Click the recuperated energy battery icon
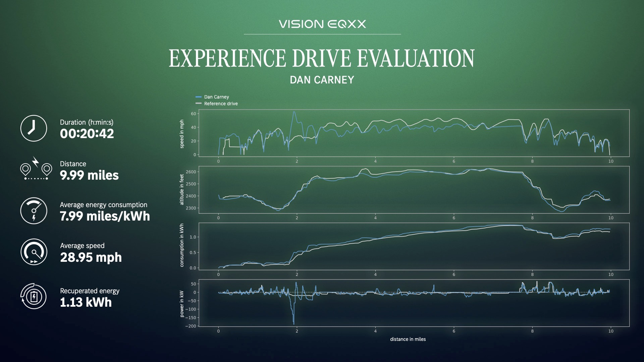644x362 pixels. pyautogui.click(x=34, y=297)
